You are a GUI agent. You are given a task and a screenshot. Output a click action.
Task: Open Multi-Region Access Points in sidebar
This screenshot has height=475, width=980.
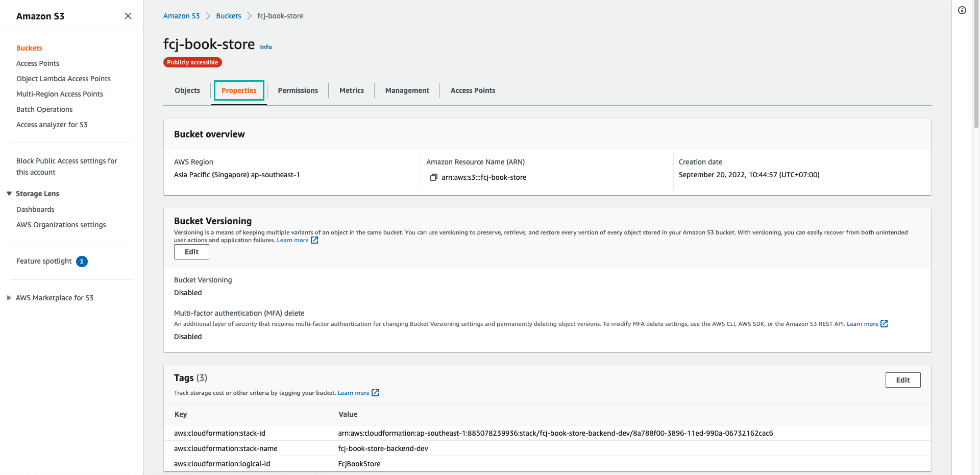(60, 94)
